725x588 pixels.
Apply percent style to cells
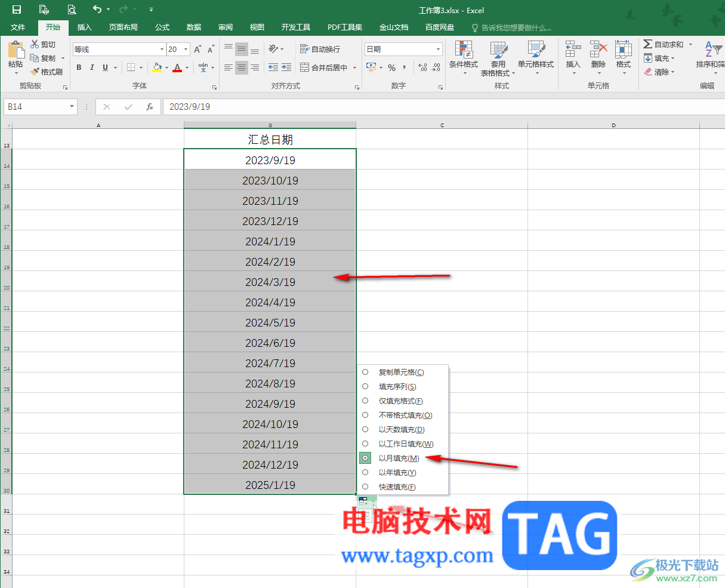pos(391,67)
